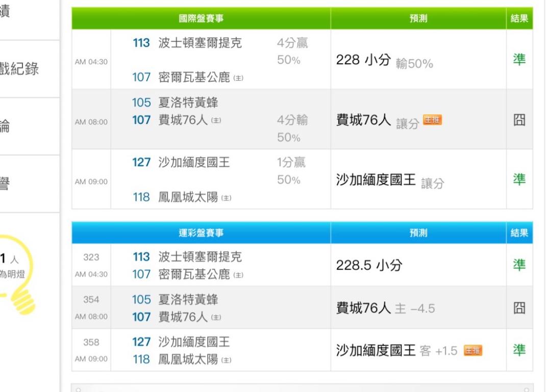
Task: Select the 輸50% text beside 228 小分
Action: pyautogui.click(x=414, y=64)
